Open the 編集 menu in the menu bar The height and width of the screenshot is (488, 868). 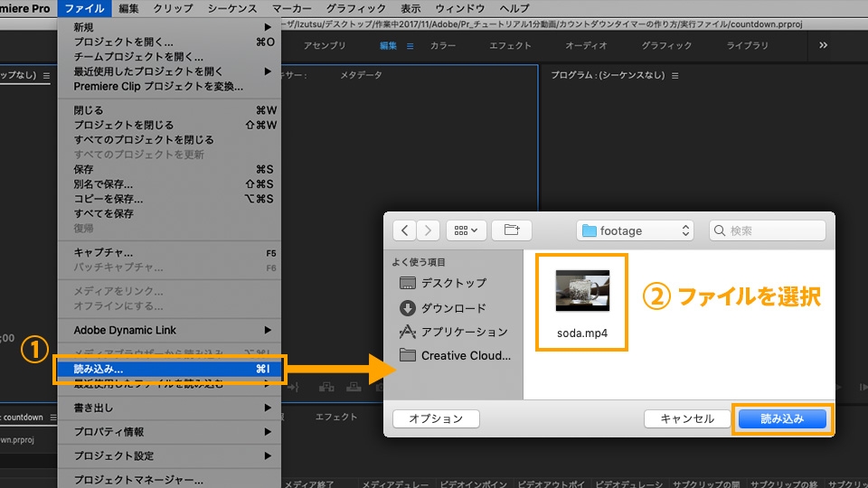click(128, 8)
